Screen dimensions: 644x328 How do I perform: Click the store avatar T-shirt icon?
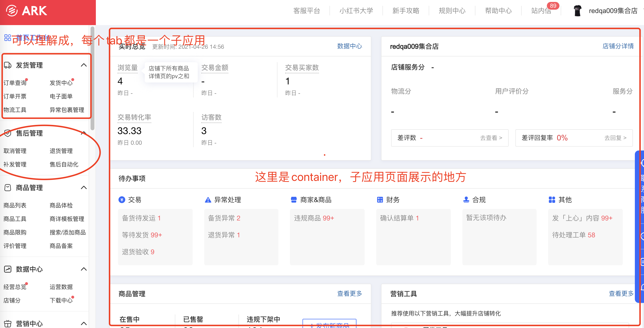pos(577,11)
